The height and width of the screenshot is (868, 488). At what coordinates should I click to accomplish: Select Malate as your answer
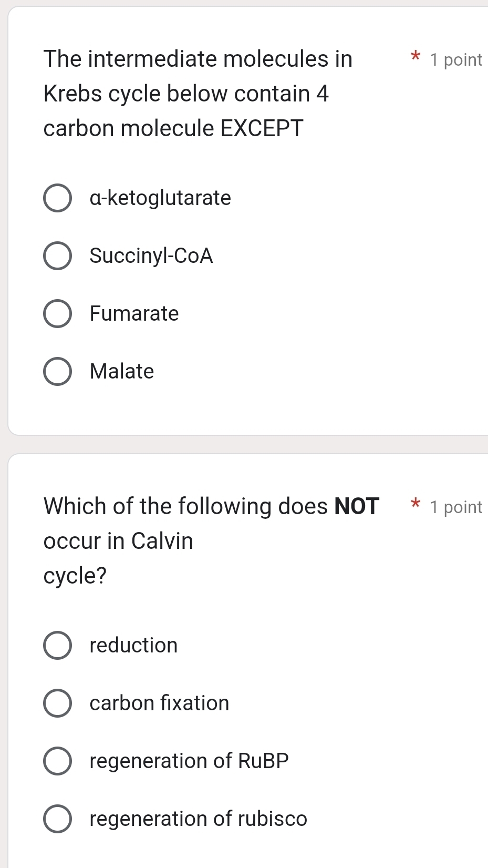[x=58, y=372]
